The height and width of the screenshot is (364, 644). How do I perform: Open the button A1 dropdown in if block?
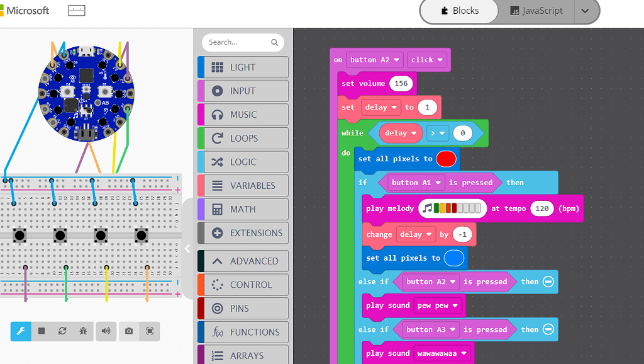416,183
